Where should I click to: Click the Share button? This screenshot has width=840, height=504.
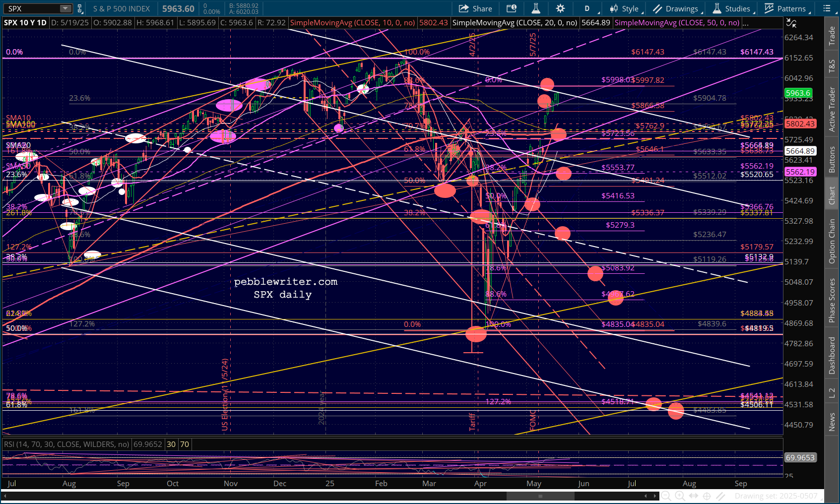(x=475, y=8)
